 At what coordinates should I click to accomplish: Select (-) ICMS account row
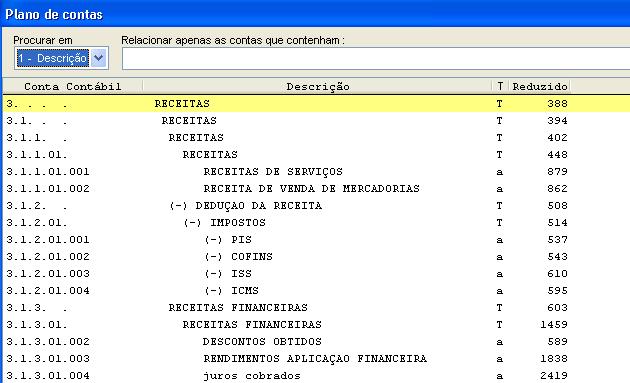[x=316, y=291]
